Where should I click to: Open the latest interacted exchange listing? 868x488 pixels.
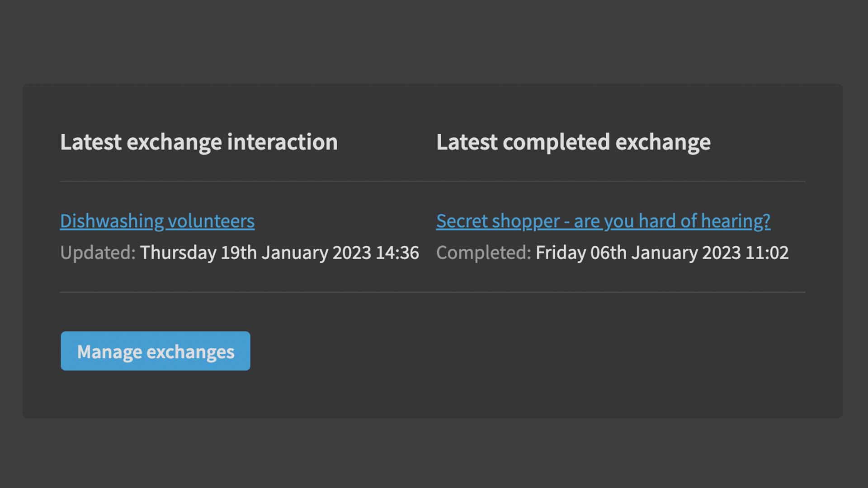(x=157, y=221)
